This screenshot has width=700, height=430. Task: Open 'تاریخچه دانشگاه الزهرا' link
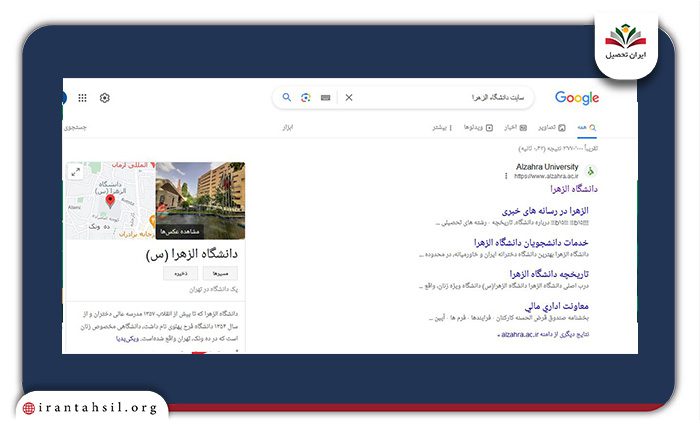549,274
